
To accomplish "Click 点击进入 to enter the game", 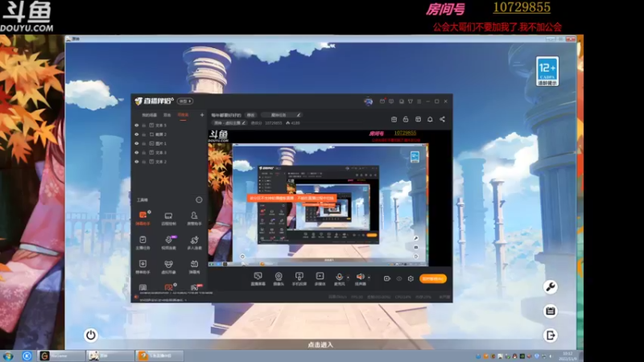I will (320, 345).
